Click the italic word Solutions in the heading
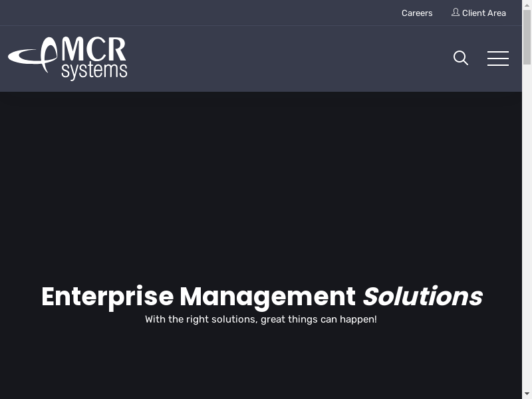The image size is (532, 399). (422, 297)
